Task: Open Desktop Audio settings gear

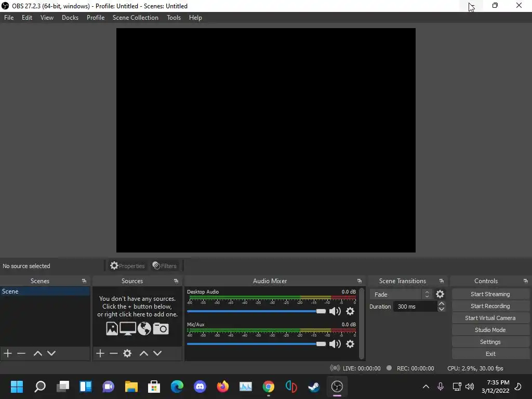Action: [x=350, y=311]
